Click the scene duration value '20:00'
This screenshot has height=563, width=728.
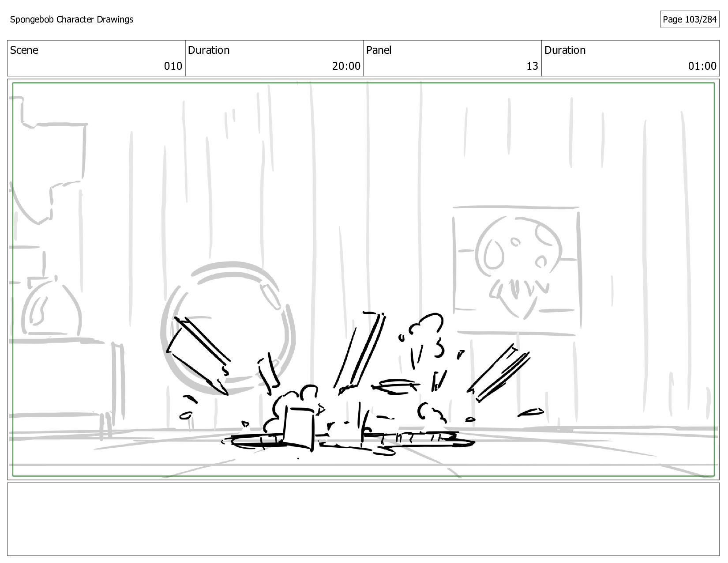point(346,66)
